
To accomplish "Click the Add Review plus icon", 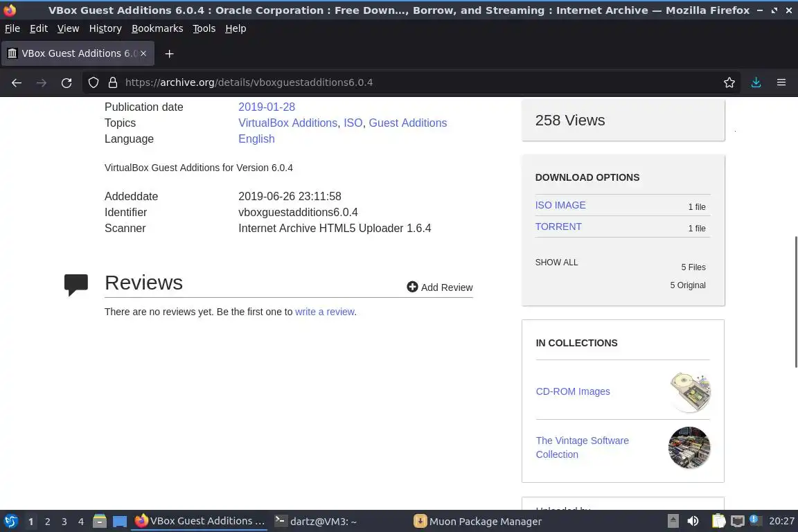I will pyautogui.click(x=412, y=287).
